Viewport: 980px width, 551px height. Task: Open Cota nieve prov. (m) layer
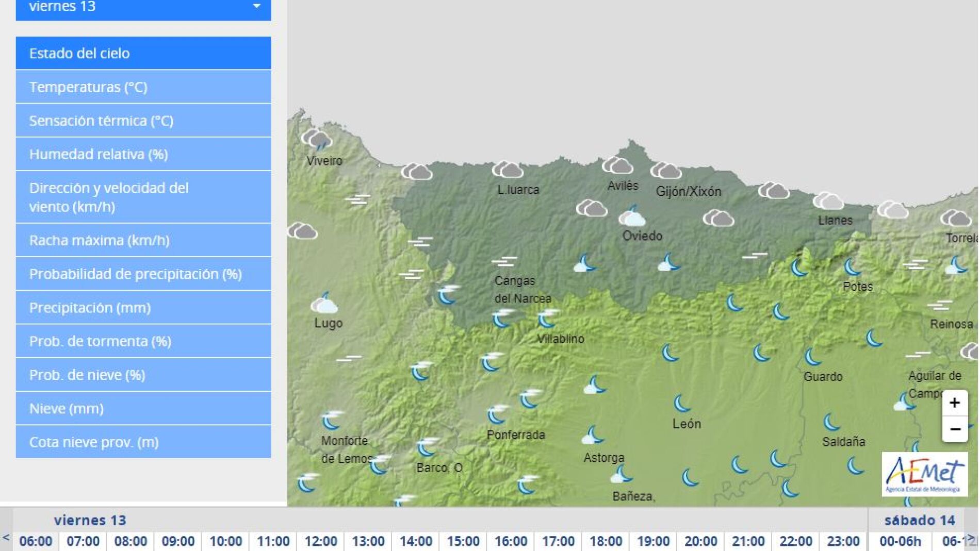coord(143,442)
